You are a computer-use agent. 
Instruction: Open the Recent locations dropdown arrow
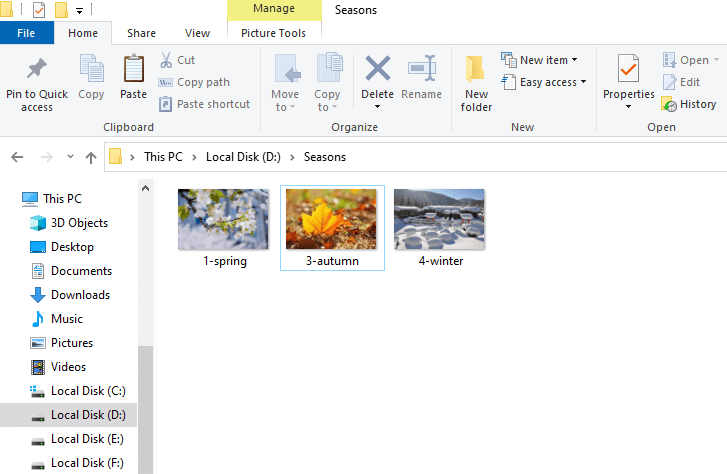point(70,157)
